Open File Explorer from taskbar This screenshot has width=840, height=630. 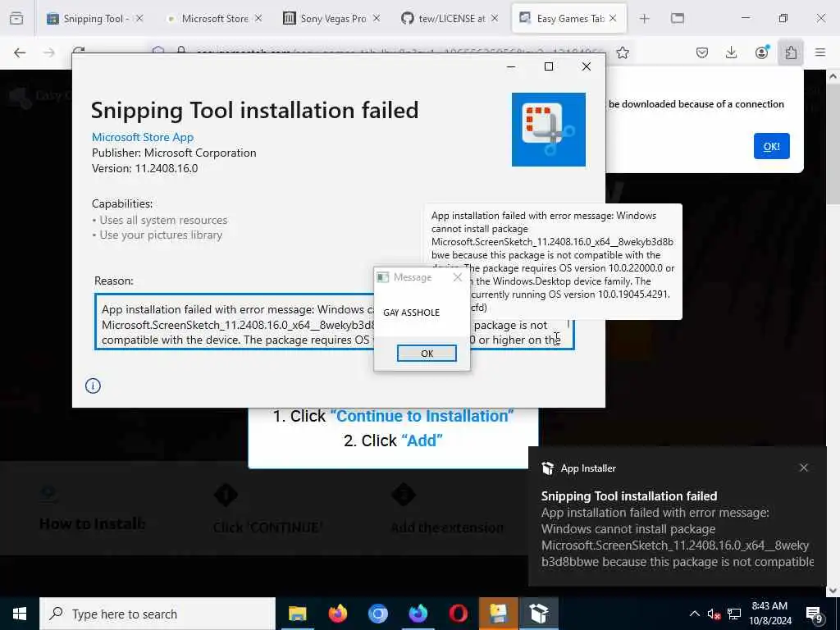tap(297, 614)
